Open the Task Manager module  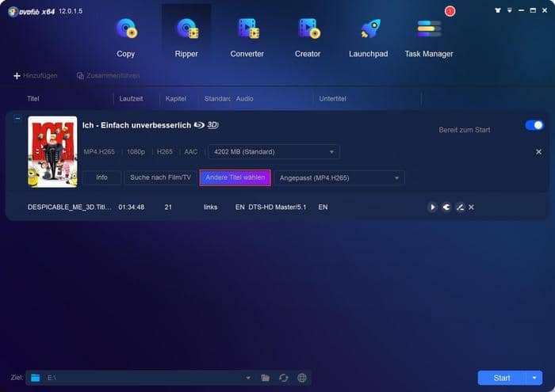(x=429, y=38)
